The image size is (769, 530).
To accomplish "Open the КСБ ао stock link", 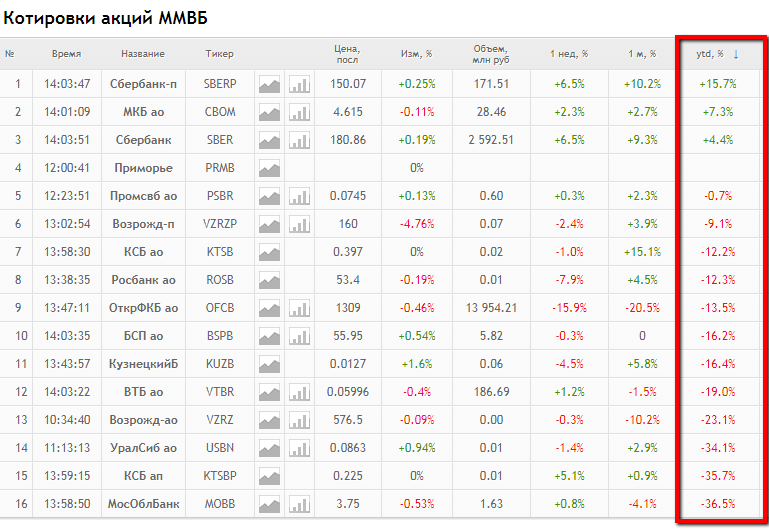I will (143, 252).
